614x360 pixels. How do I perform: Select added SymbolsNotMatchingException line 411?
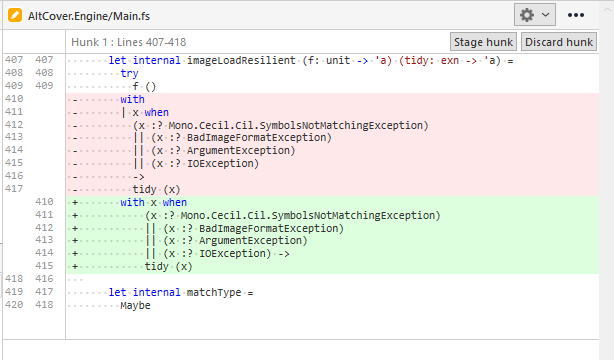point(332,215)
